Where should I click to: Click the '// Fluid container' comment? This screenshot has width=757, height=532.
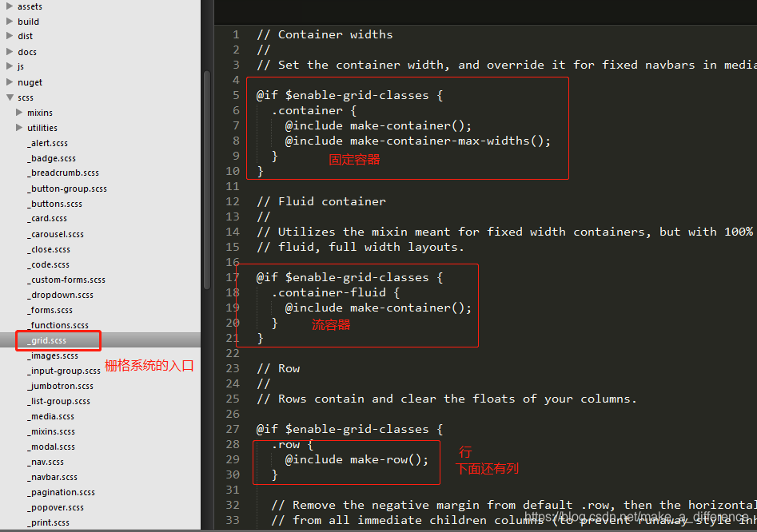(x=321, y=201)
